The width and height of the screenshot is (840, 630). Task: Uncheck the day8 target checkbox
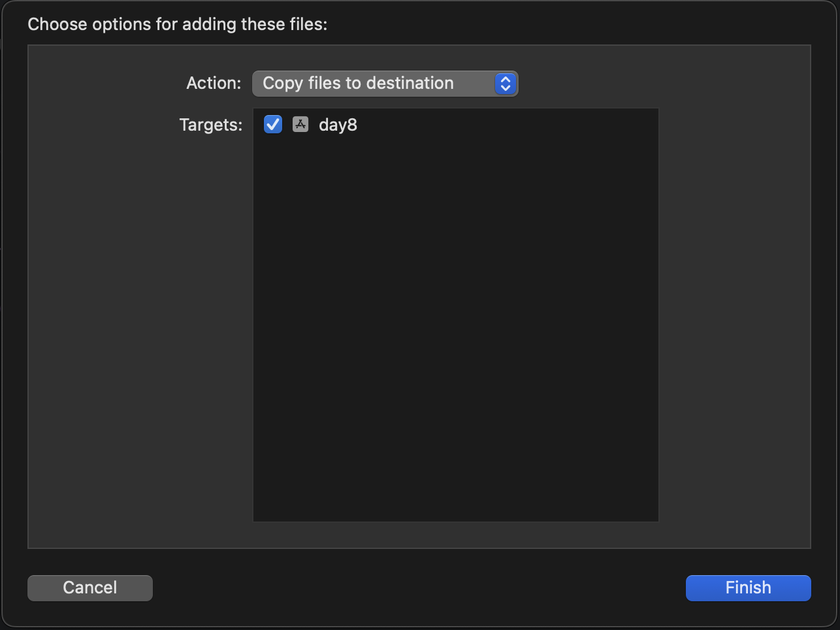273,124
